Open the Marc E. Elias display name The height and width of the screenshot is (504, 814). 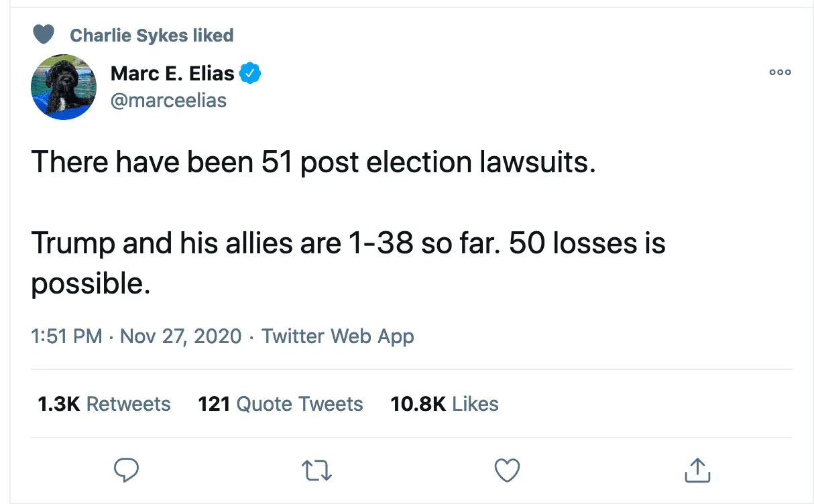tap(172, 73)
